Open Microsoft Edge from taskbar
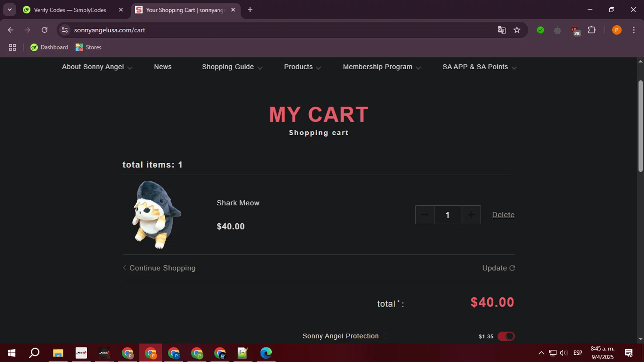The width and height of the screenshot is (644, 362). pos(266,353)
